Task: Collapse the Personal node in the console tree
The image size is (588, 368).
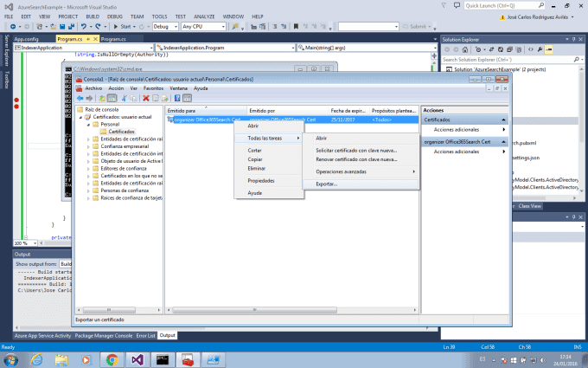Action: [x=89, y=125]
